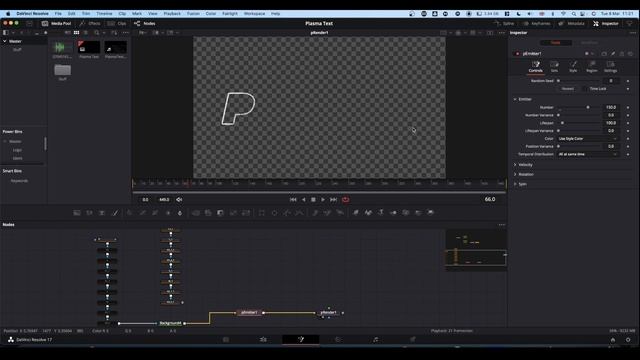Switch to the Sets tab in Inspector
Viewport: 640px width, 360px height.
click(554, 67)
